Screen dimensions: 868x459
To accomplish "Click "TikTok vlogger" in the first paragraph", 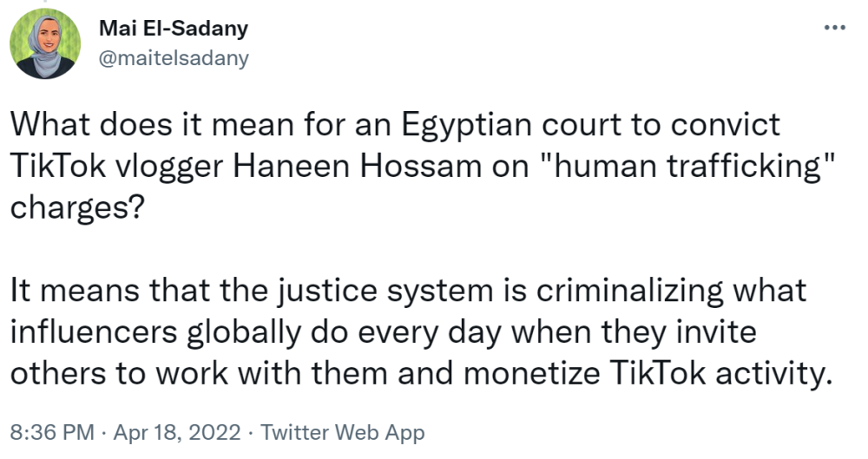I will [117, 167].
